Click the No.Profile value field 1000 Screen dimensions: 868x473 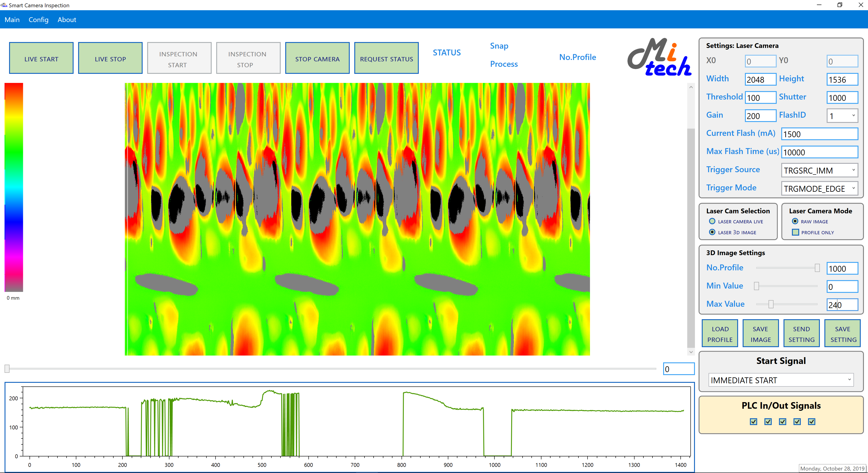pos(842,268)
